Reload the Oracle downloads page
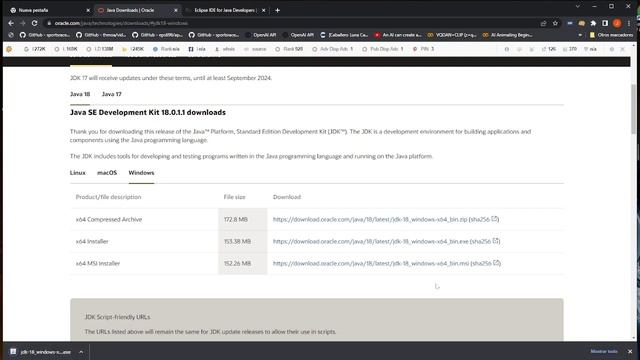 pos(34,23)
